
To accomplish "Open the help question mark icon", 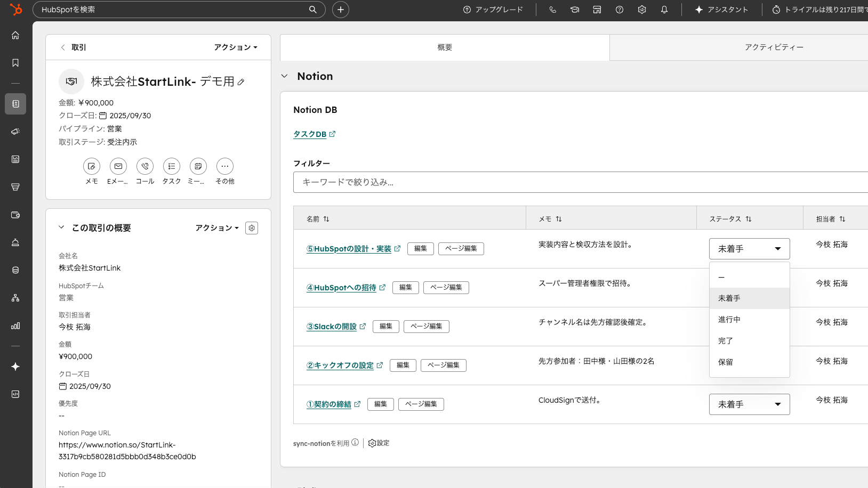I will [620, 10].
